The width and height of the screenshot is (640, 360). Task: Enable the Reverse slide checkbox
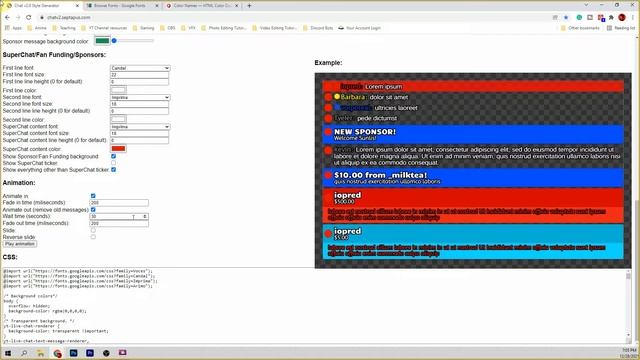[x=93, y=237]
